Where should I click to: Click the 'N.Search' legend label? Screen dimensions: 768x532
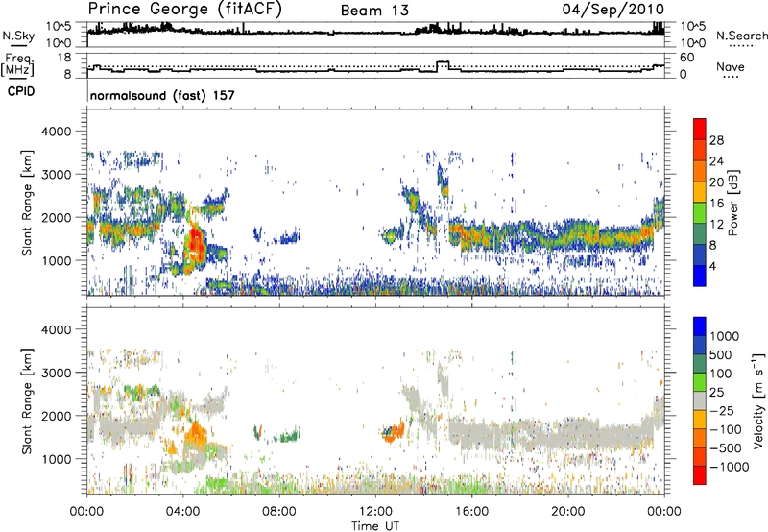741,36
